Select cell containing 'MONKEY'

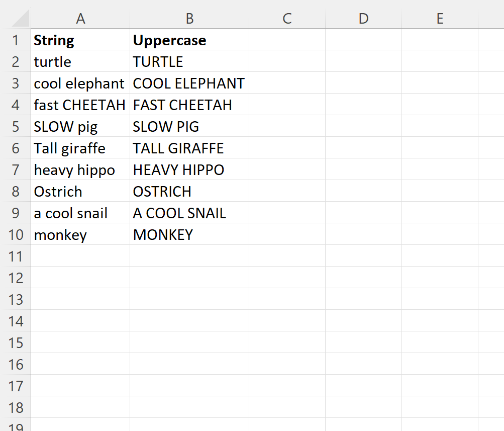[x=189, y=234]
